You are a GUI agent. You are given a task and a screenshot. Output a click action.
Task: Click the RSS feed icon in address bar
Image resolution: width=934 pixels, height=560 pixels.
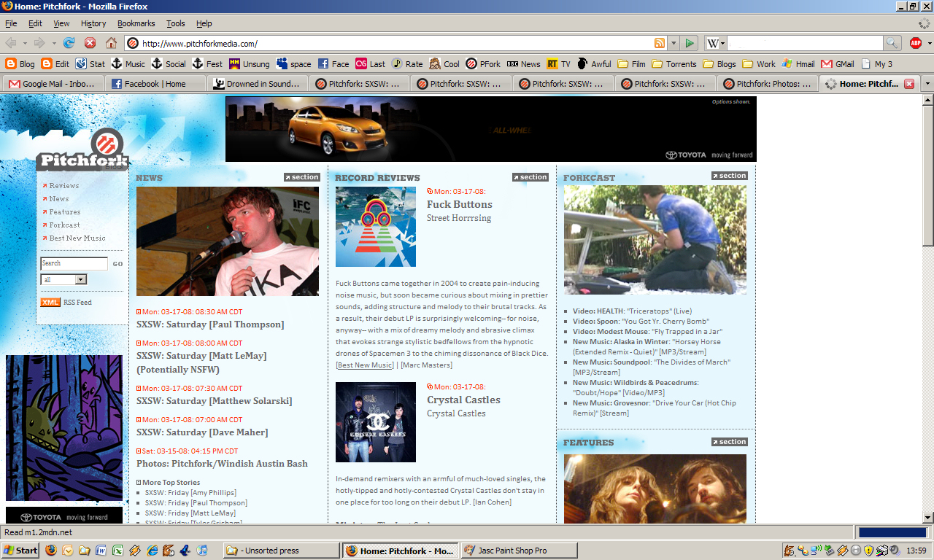(x=660, y=43)
